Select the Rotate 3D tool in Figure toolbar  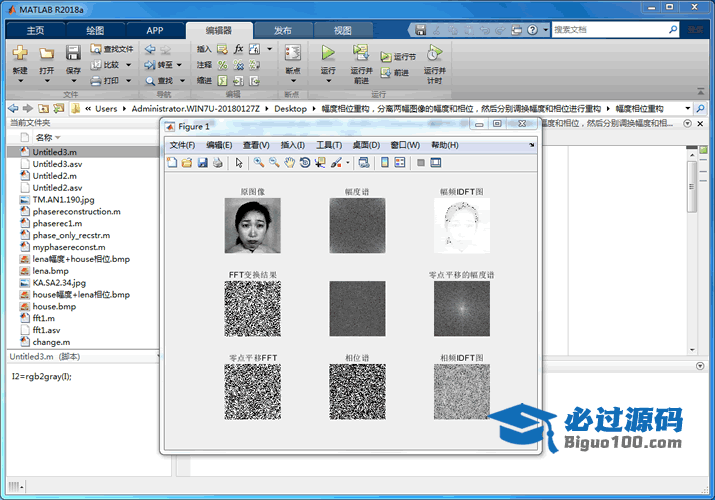[305, 162]
